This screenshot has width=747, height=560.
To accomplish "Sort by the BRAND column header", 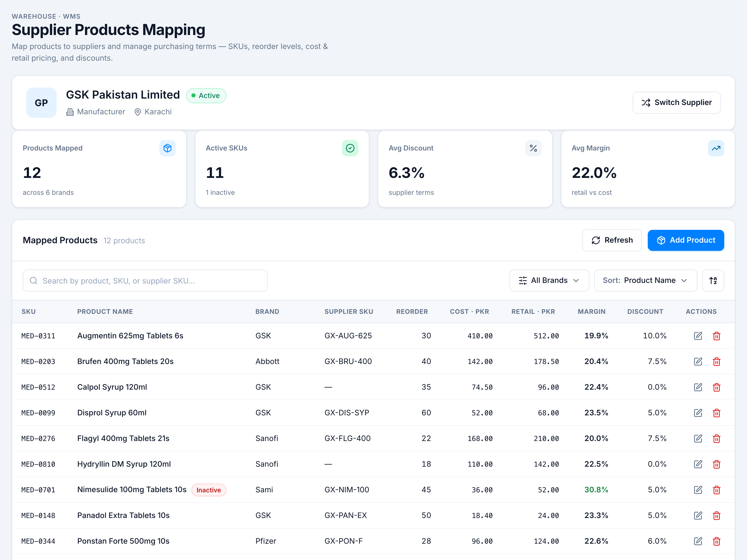I will [267, 311].
